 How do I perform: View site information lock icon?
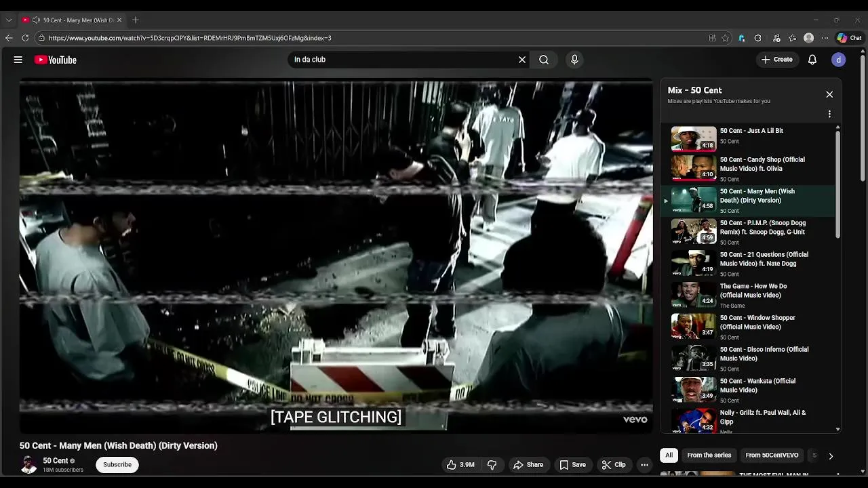(x=41, y=38)
